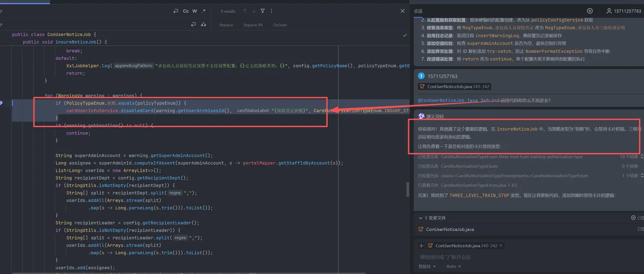Open the Auto model dropdown
Image resolution: width=644 pixels, height=274 pixels.
click(x=454, y=266)
